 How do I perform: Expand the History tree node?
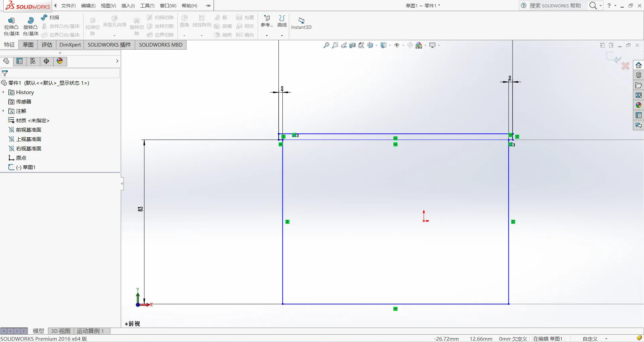(3, 92)
